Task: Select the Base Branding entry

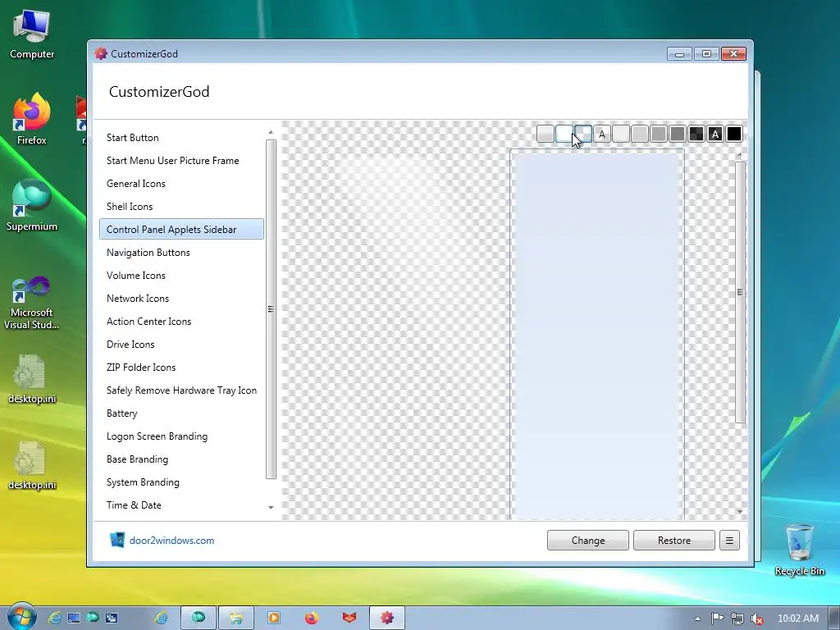Action: [x=181, y=459]
